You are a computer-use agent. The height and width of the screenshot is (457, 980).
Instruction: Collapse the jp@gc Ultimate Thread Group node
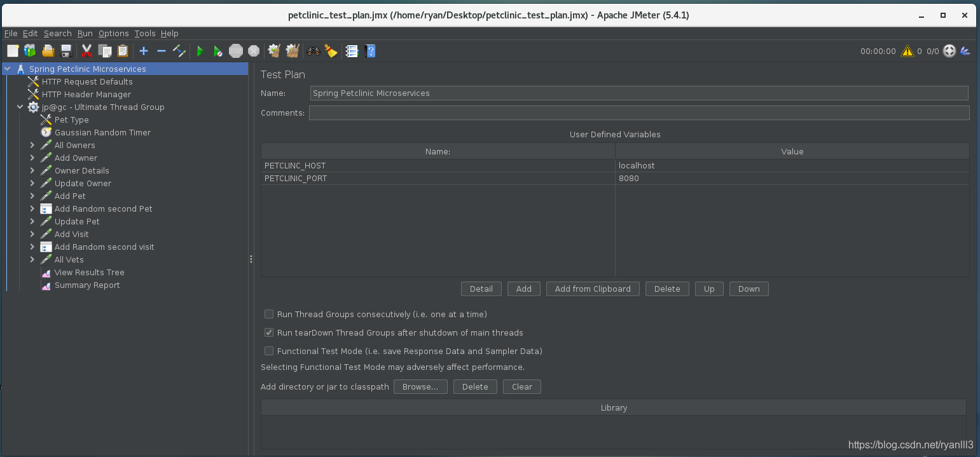(20, 107)
